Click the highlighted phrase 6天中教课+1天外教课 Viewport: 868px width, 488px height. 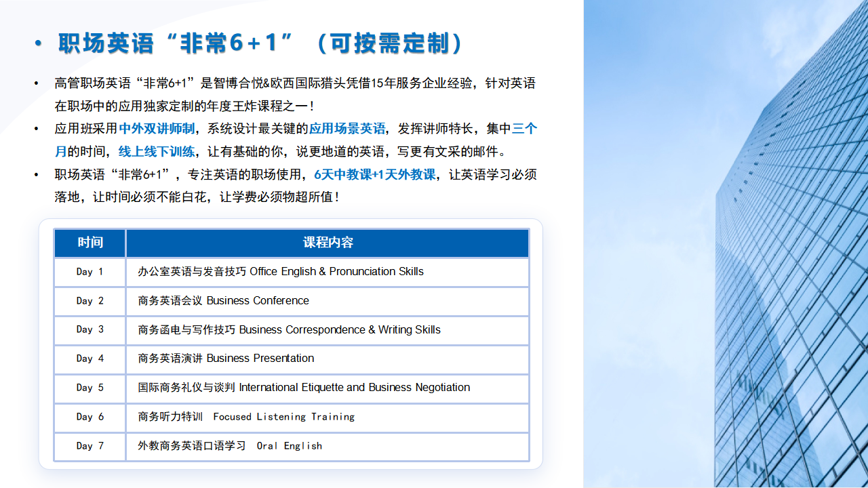point(374,174)
